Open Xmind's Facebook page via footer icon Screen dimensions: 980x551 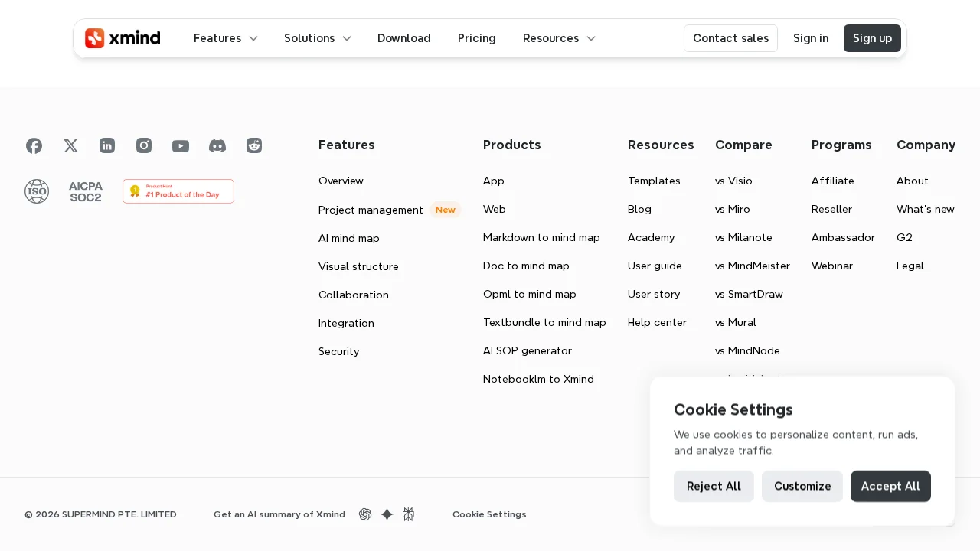pos(34,145)
